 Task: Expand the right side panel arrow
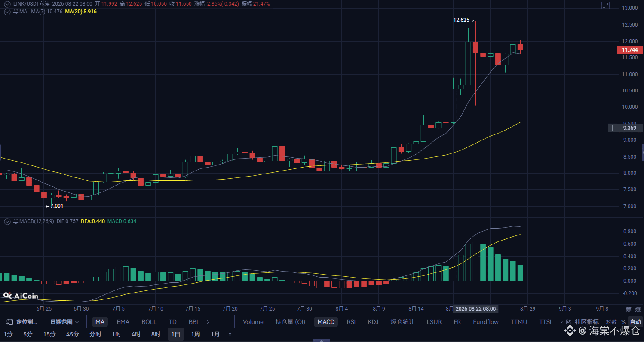coord(642,153)
